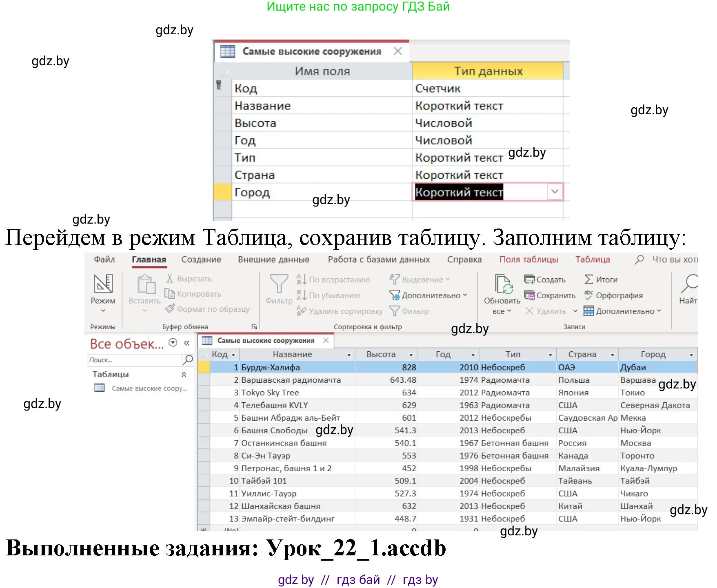Switch to the Создание tab

pos(202,259)
